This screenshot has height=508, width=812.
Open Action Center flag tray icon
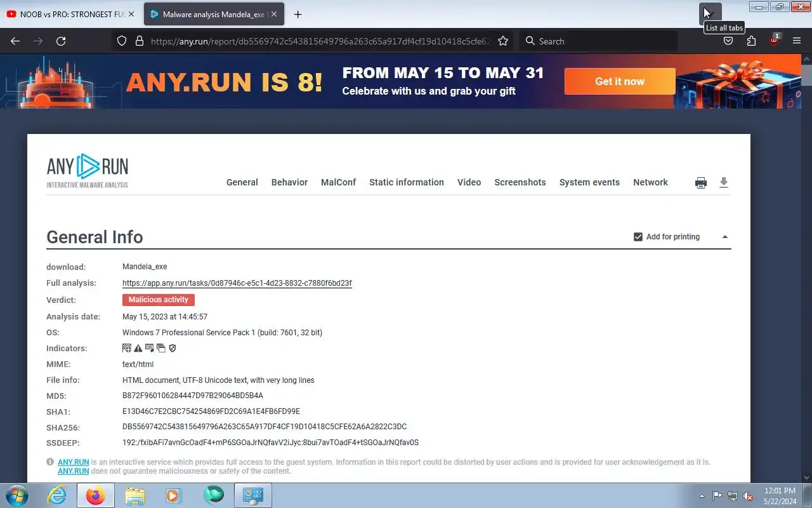[x=717, y=496]
